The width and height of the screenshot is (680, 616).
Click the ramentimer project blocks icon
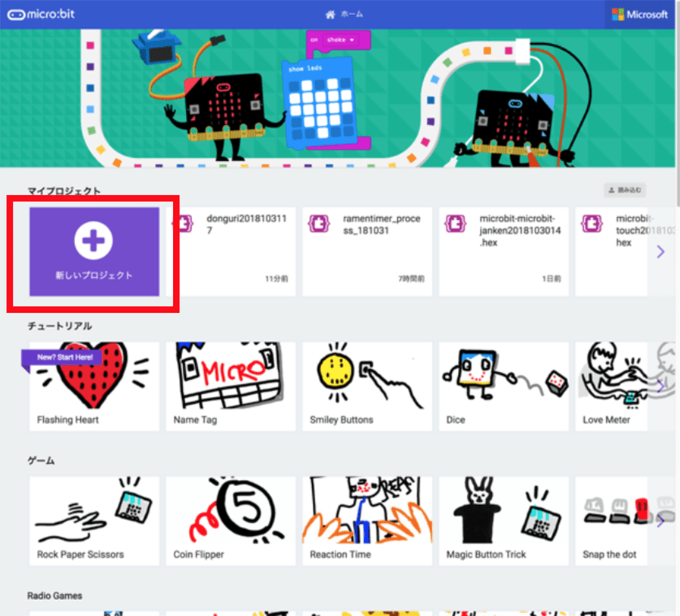click(x=319, y=224)
